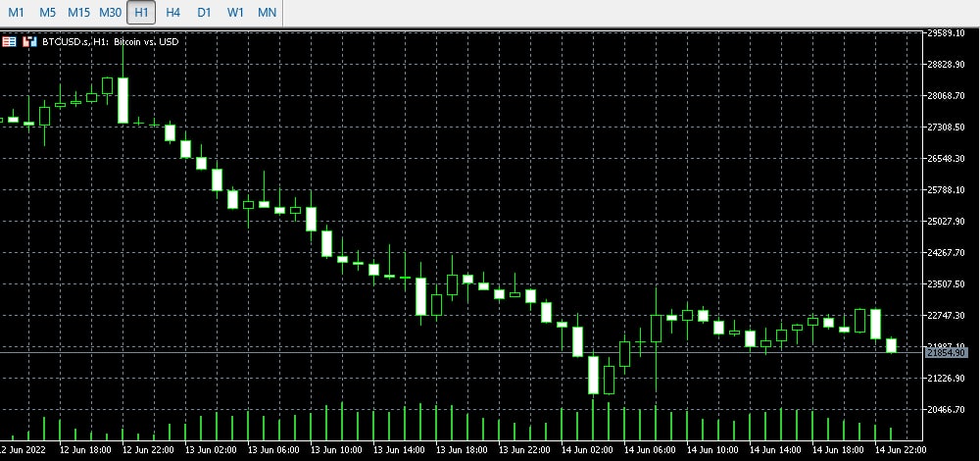This screenshot has width=980, height=461.
Task: Click the 13 Jun 22:00 time label
Action: tap(524, 450)
